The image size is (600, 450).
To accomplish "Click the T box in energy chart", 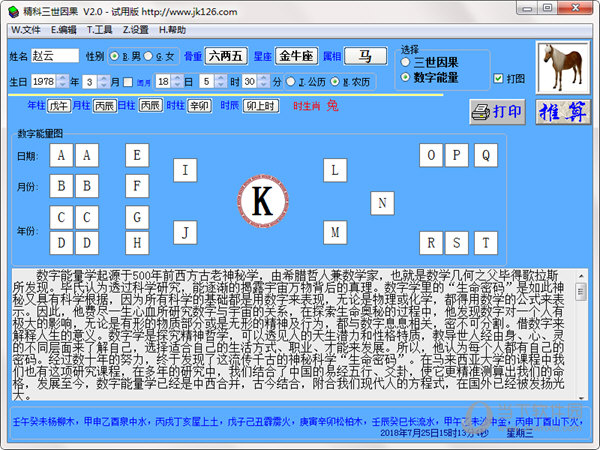I will click(x=486, y=243).
